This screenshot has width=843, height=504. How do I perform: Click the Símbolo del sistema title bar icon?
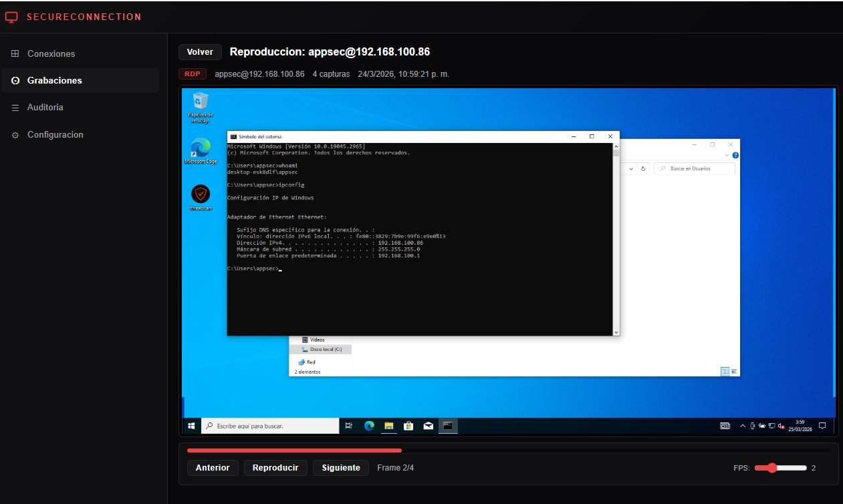point(233,136)
